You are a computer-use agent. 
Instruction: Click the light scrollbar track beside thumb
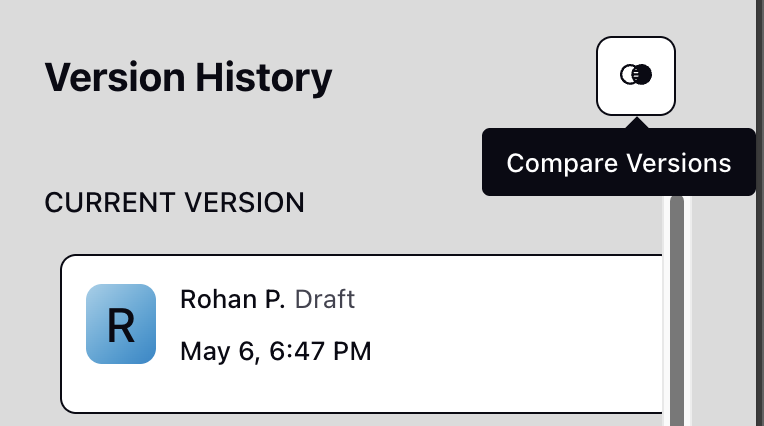pos(688,311)
